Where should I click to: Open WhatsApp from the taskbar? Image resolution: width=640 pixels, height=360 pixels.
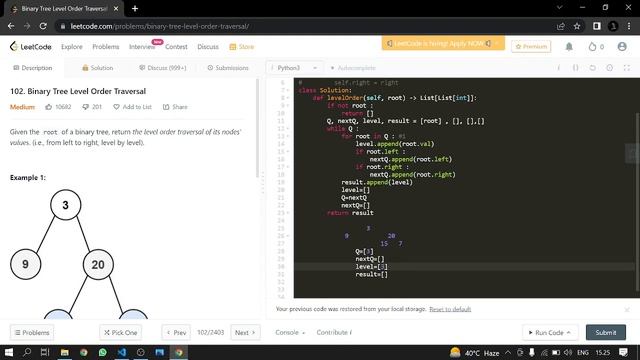pyautogui.click(x=102, y=352)
